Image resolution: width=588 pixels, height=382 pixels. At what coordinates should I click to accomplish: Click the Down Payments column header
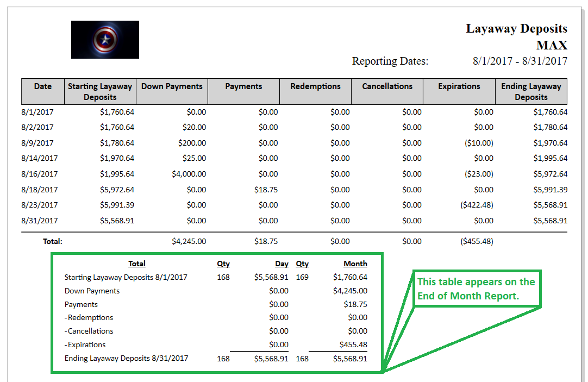(172, 91)
